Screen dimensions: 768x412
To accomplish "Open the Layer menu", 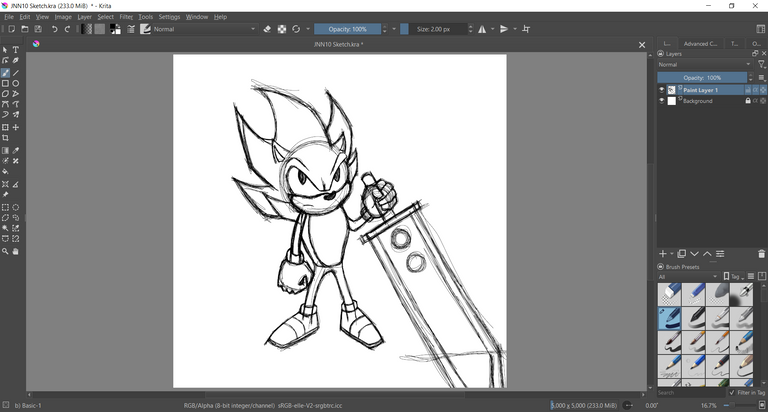I will pyautogui.click(x=84, y=17).
